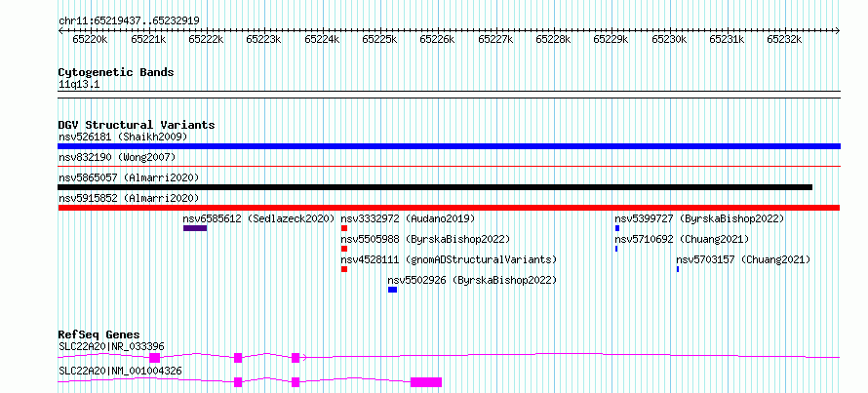Select the blue marker under nsv5399727

click(x=617, y=228)
